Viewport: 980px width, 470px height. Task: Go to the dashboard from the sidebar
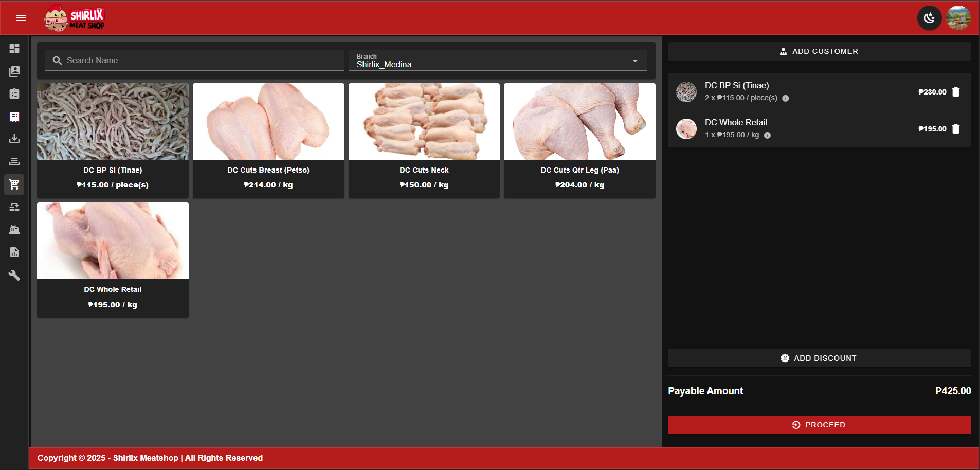coord(14,48)
